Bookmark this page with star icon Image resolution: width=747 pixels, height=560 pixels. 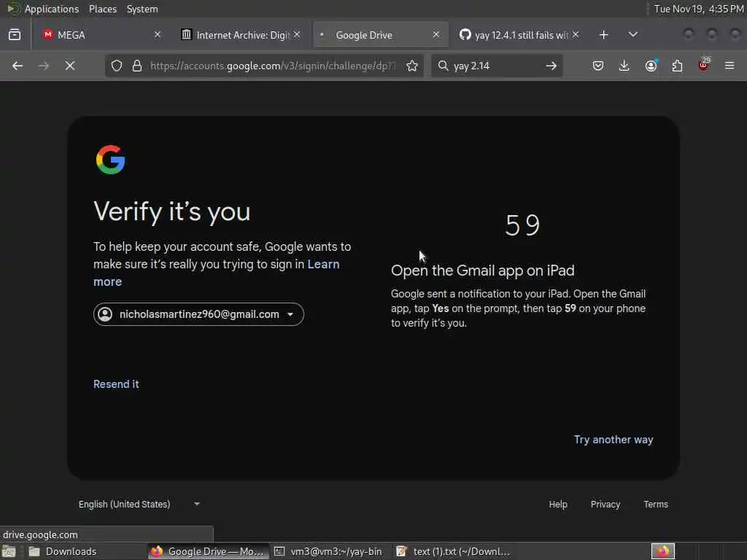click(x=412, y=66)
